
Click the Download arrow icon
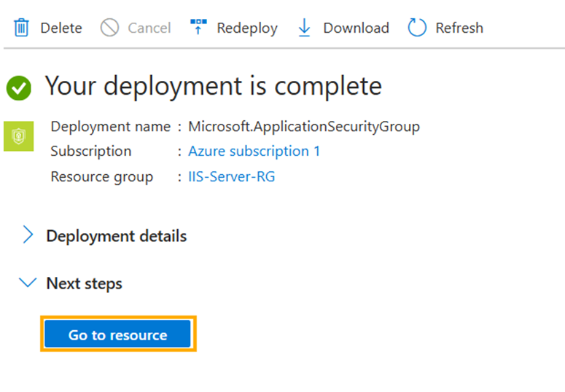[305, 28]
